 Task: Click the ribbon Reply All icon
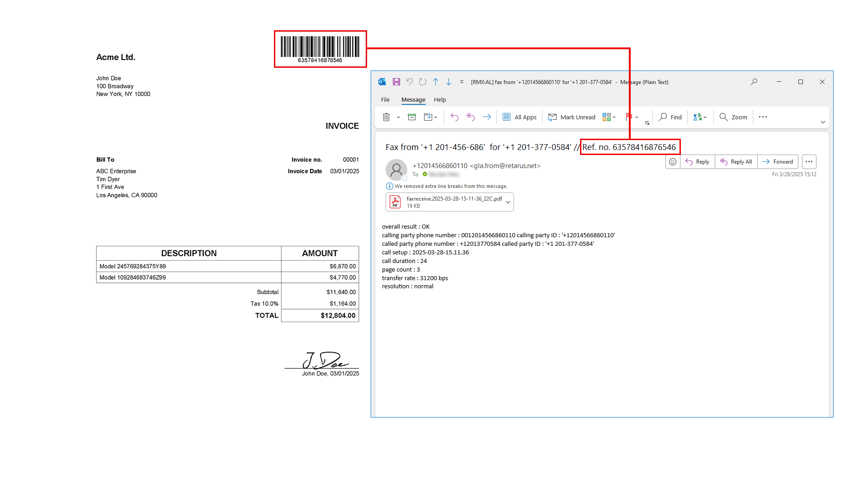tap(471, 117)
